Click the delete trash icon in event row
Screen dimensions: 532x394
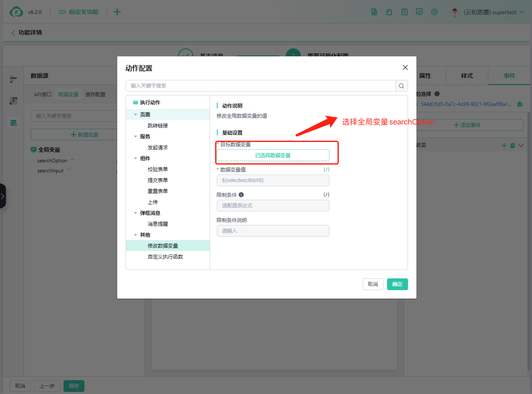[512, 145]
